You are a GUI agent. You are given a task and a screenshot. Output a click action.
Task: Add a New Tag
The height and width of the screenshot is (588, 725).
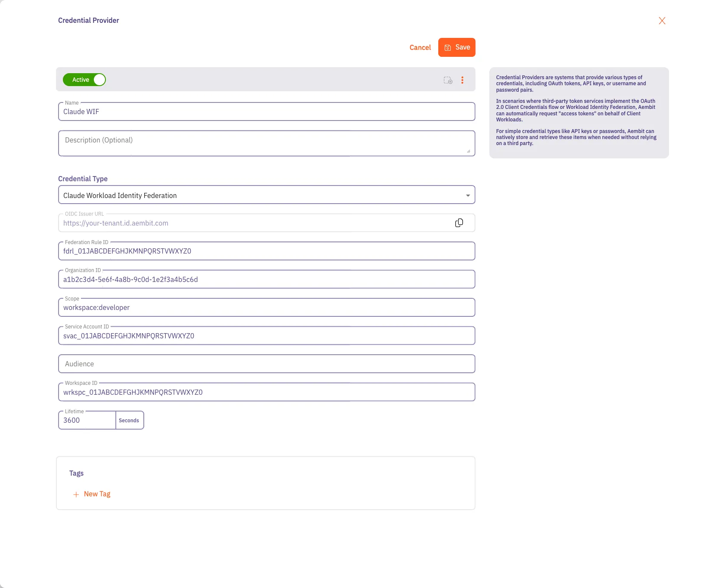click(x=92, y=494)
